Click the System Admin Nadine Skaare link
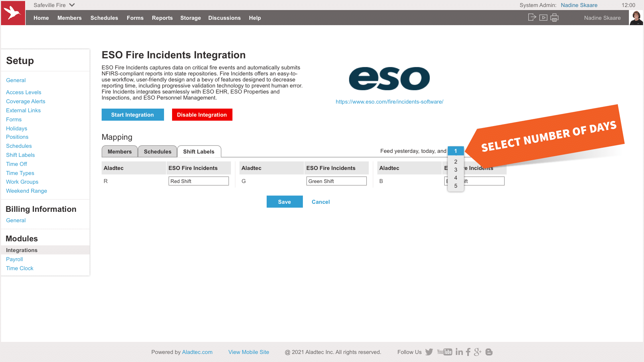The height and width of the screenshot is (362, 644). tap(579, 5)
